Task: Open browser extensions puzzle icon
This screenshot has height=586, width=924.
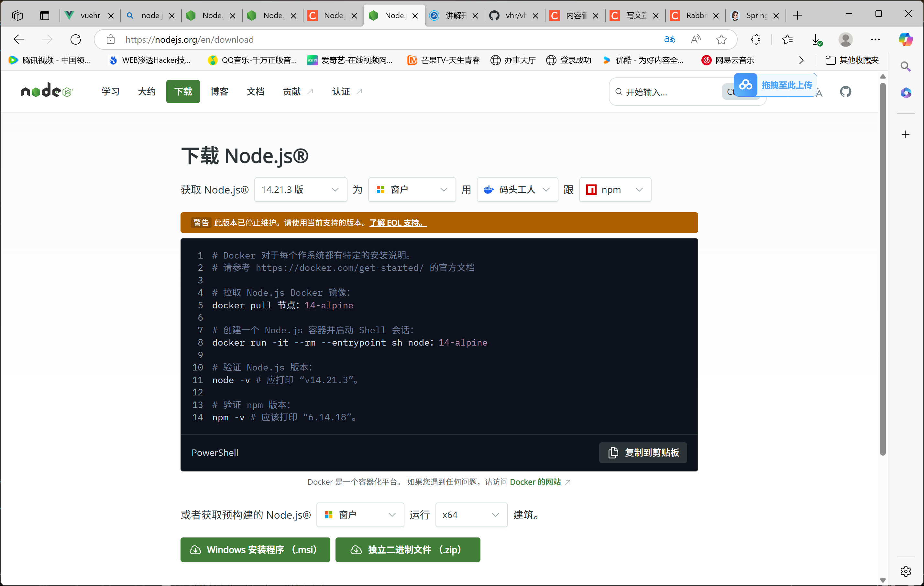Action: tap(755, 39)
